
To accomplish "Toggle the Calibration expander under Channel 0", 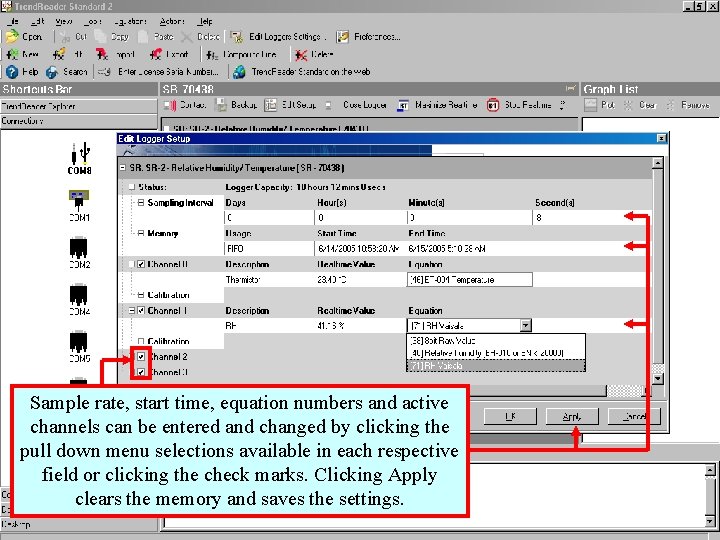I will pyautogui.click(x=141, y=295).
